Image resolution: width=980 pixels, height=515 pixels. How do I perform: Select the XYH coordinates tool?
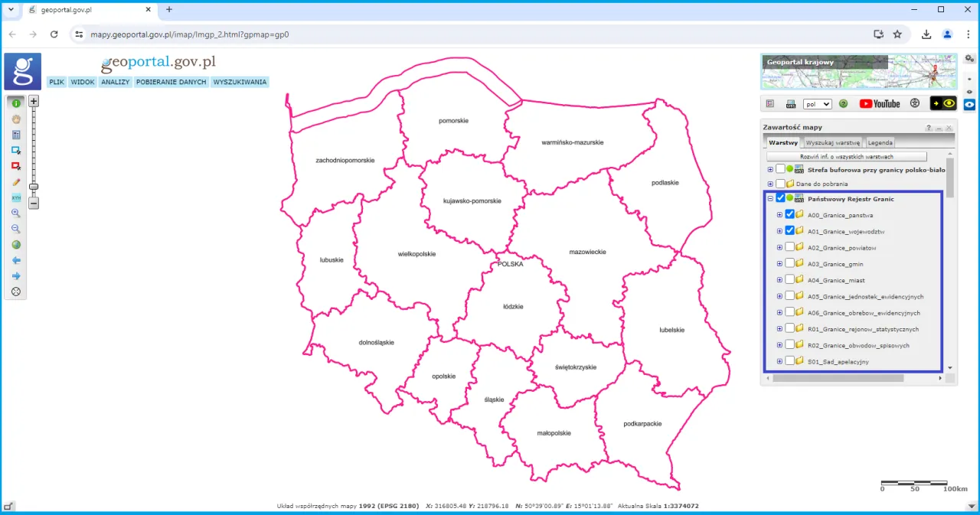pyautogui.click(x=16, y=197)
